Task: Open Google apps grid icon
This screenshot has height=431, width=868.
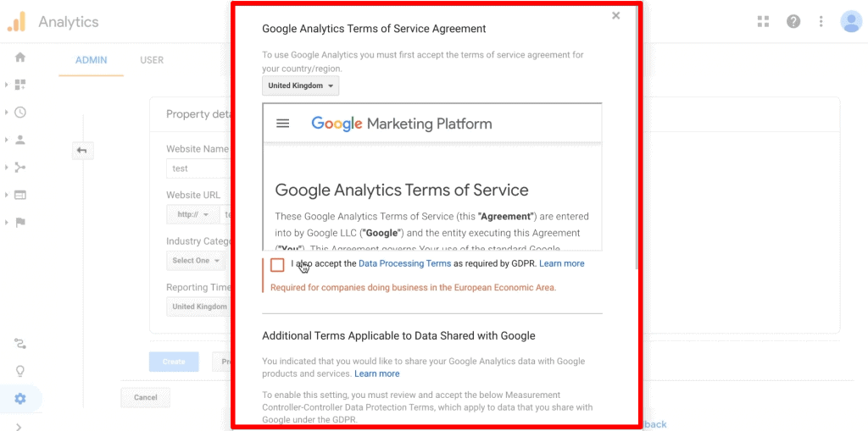Action: [764, 21]
